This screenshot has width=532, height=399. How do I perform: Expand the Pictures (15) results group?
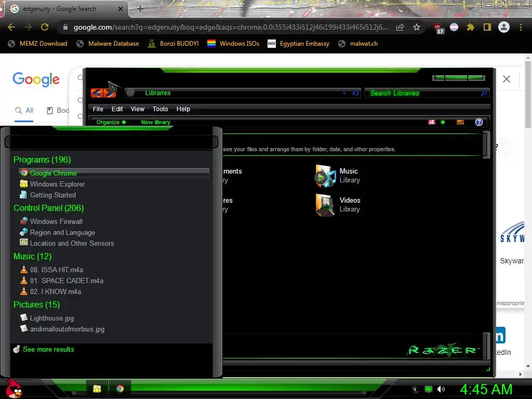coord(37,304)
